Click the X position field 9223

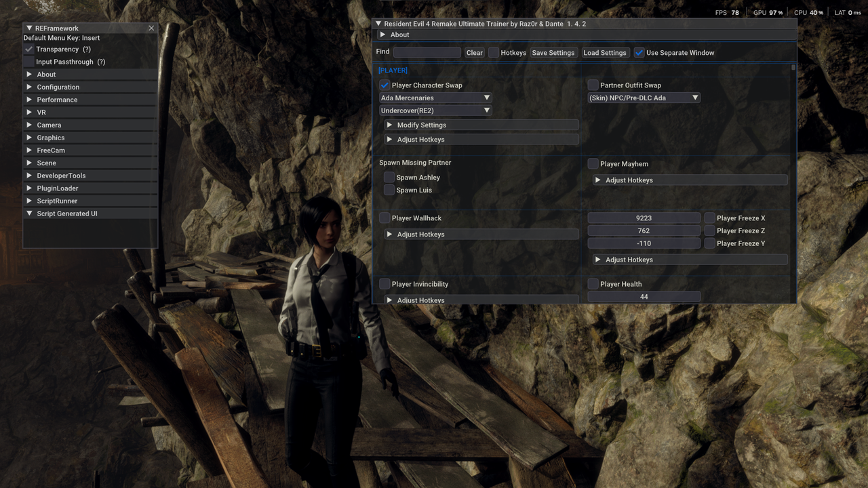(644, 218)
